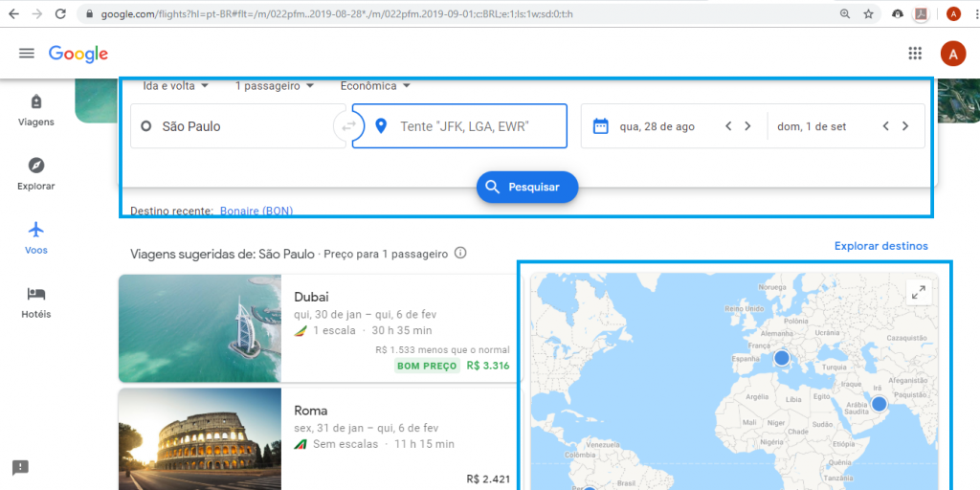This screenshot has height=490, width=980.
Task: Click the R$ 3.316 price
Action: click(488, 366)
